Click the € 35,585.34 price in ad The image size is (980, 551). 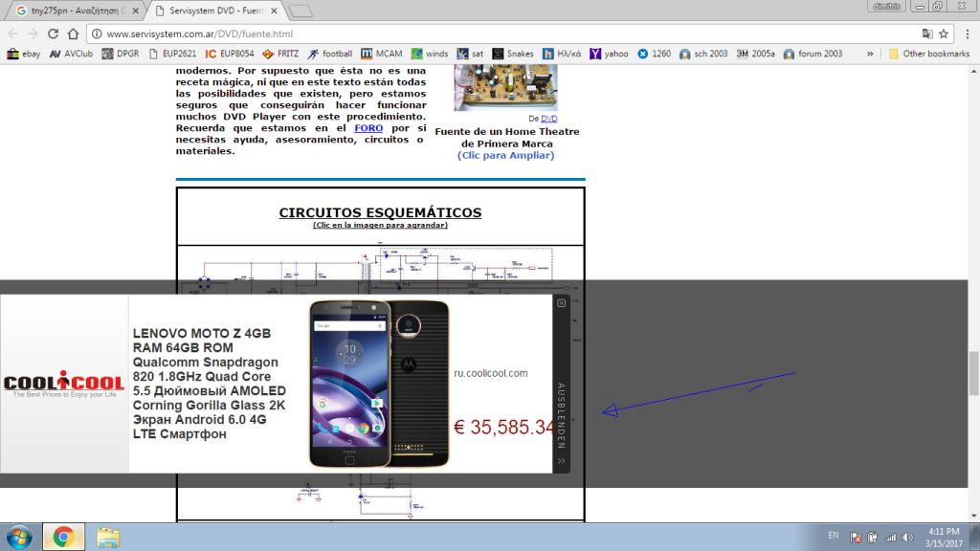tap(503, 428)
